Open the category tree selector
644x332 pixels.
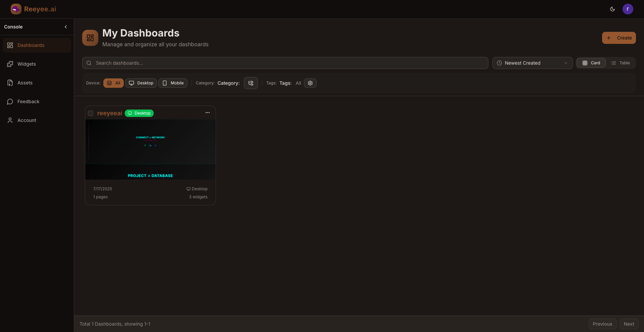coord(251,83)
